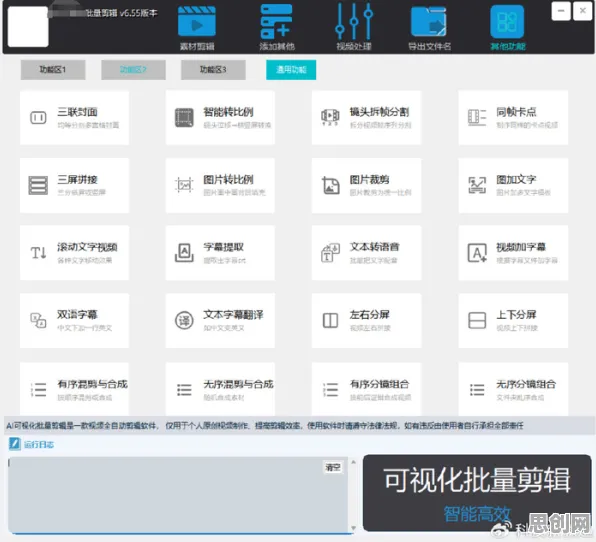Open the 有序分镜组合 title text
This screenshot has width=596, height=542.
(379, 384)
